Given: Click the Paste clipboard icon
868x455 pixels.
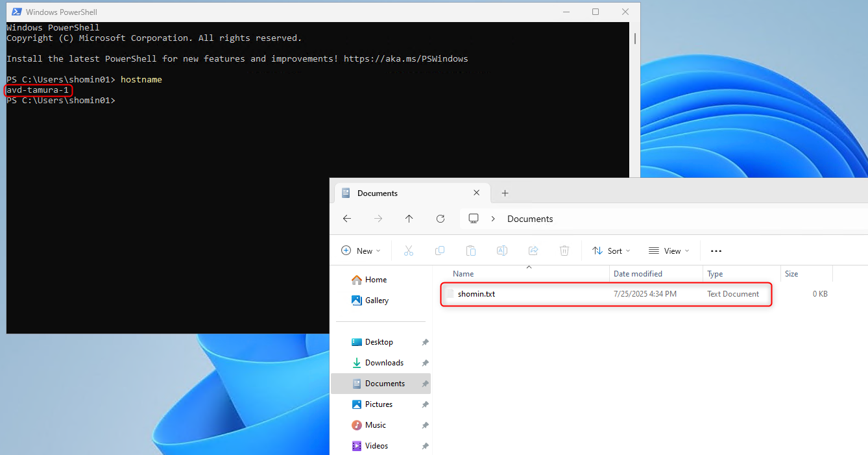Looking at the screenshot, I should [x=471, y=251].
